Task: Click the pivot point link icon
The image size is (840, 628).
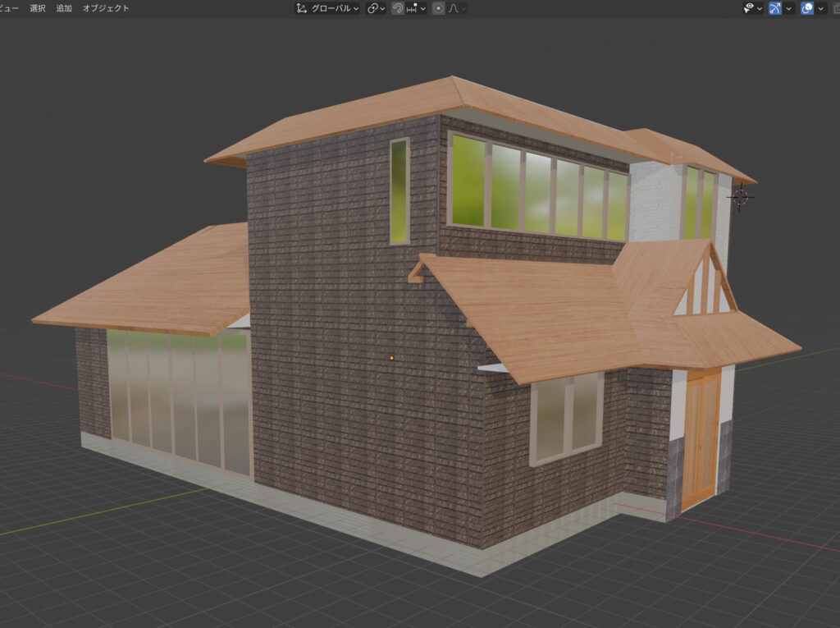Action: coord(372,8)
